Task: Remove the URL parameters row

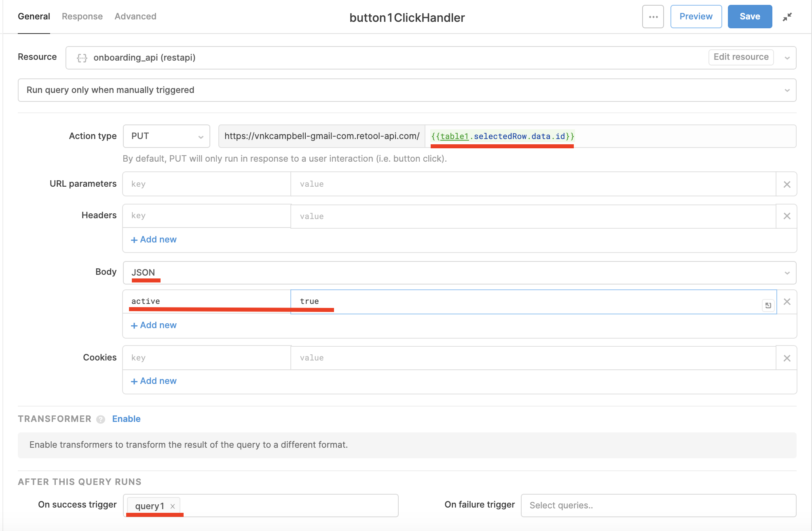Action: coord(787,184)
